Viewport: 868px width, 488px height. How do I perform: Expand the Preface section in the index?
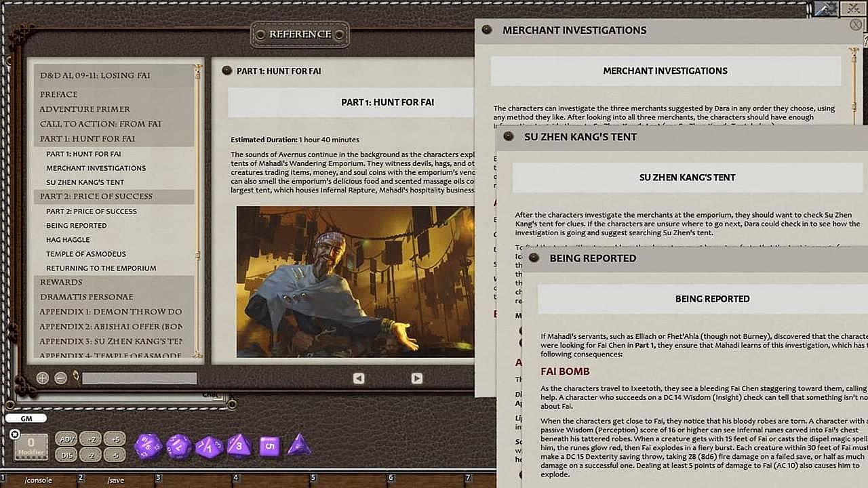pos(114,94)
